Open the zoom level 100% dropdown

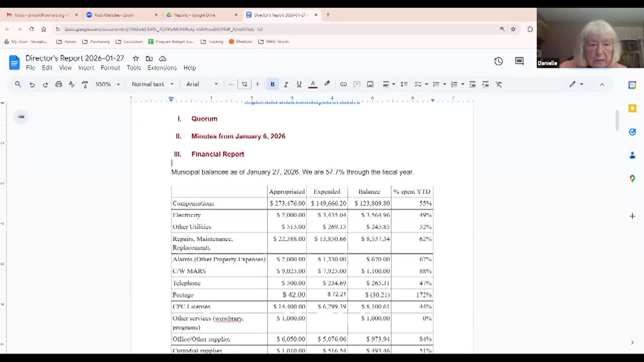[107, 84]
